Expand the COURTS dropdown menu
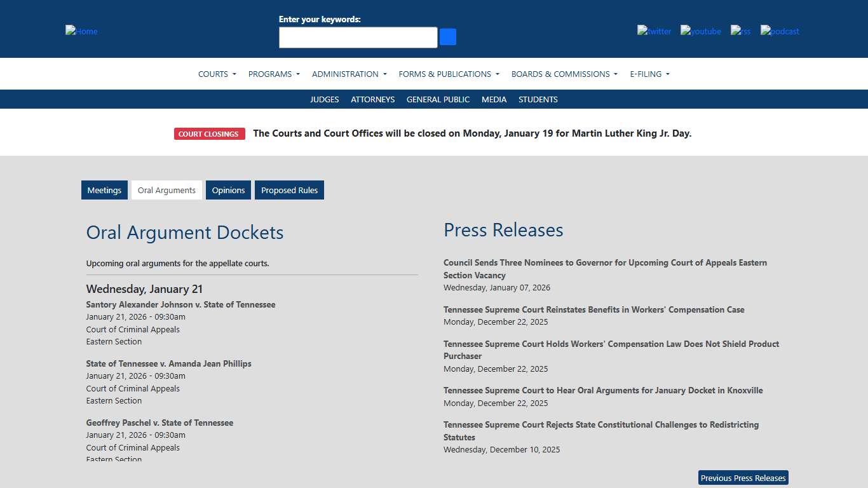Image resolution: width=868 pixels, height=488 pixels. coord(217,74)
